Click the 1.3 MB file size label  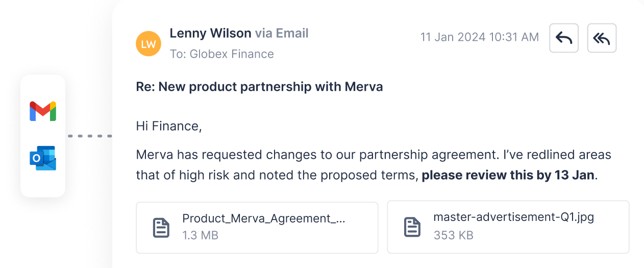click(x=201, y=235)
